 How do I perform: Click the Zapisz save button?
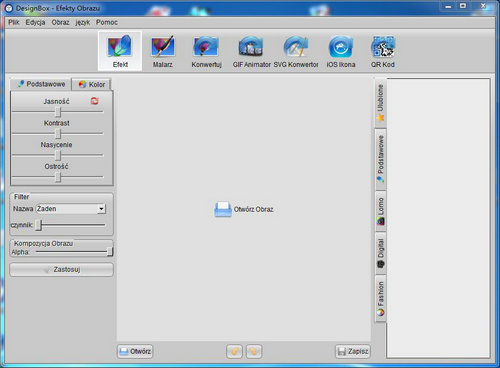coord(353,351)
